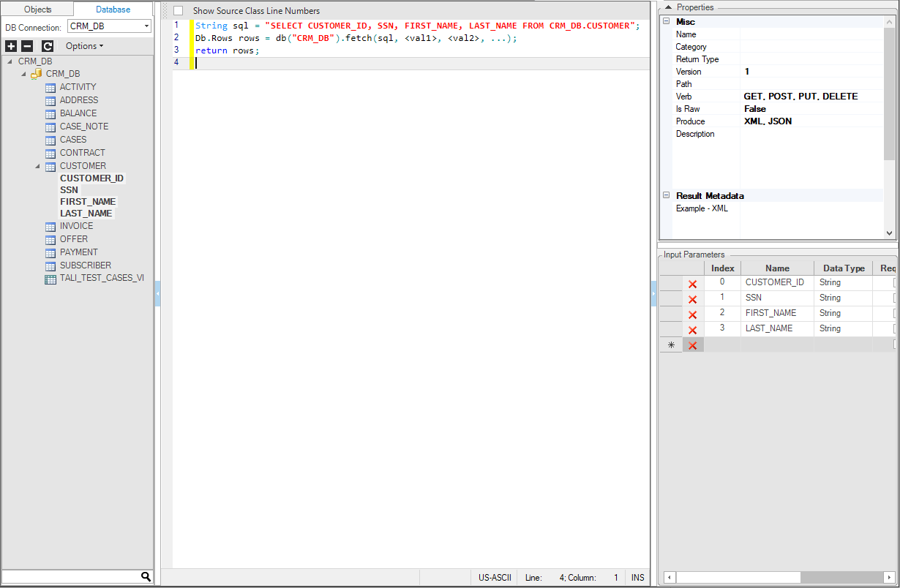Click the collapse all minus icon
900x588 pixels.
(x=28, y=46)
